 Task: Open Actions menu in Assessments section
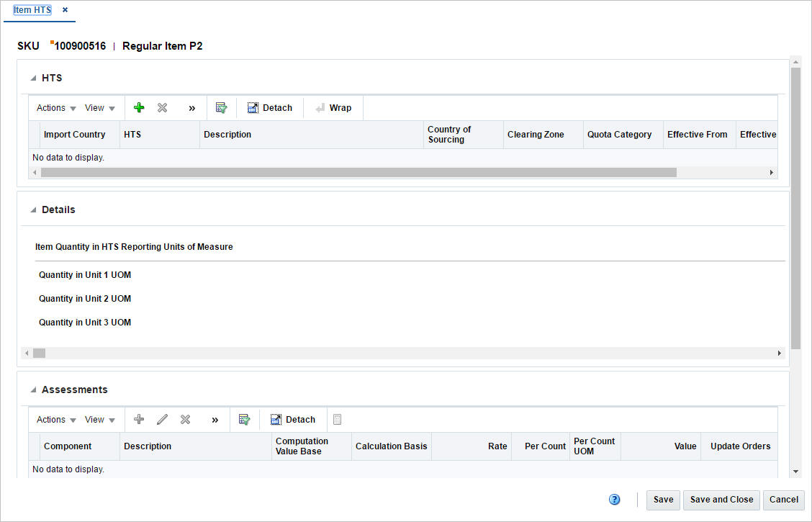tap(56, 420)
